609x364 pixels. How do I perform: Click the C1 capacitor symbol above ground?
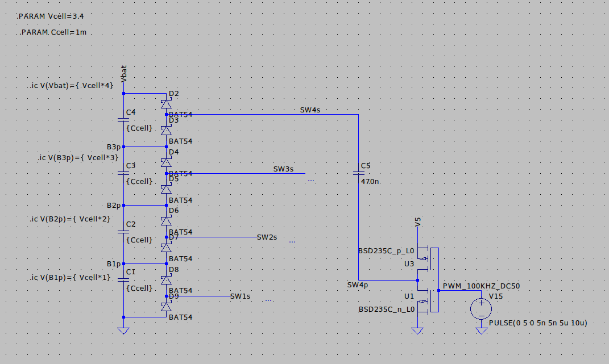[x=123, y=280]
